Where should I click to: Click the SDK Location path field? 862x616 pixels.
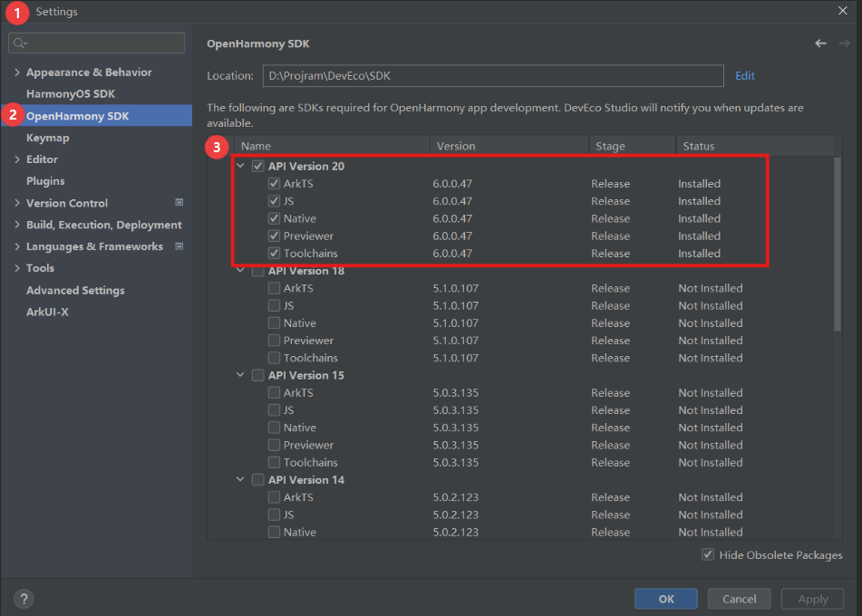[x=493, y=76]
